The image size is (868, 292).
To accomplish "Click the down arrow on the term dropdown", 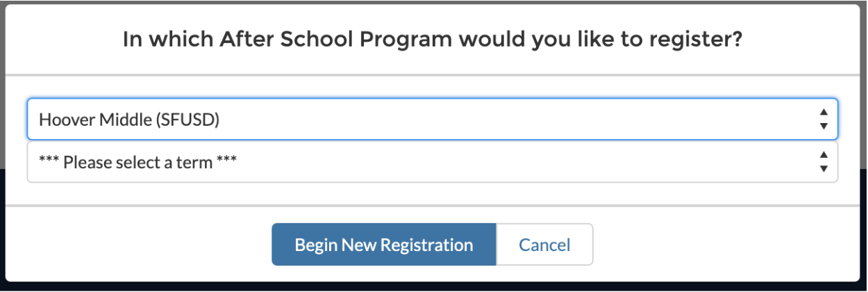I will point(824,169).
